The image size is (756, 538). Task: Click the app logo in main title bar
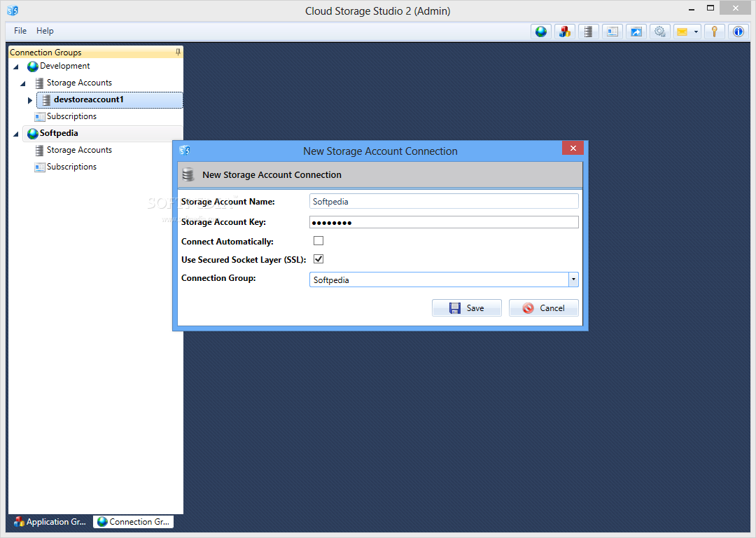point(13,10)
